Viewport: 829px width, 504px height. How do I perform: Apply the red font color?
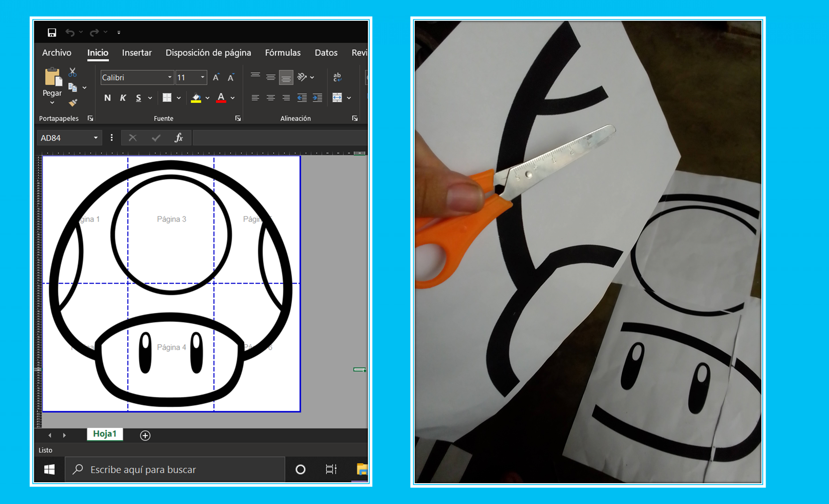[x=221, y=98]
